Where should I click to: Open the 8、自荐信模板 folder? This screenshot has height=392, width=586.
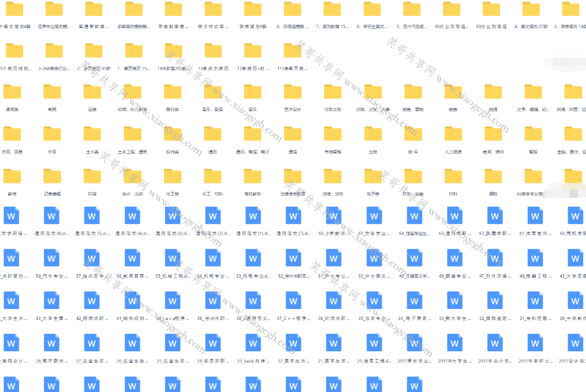pos(293,9)
